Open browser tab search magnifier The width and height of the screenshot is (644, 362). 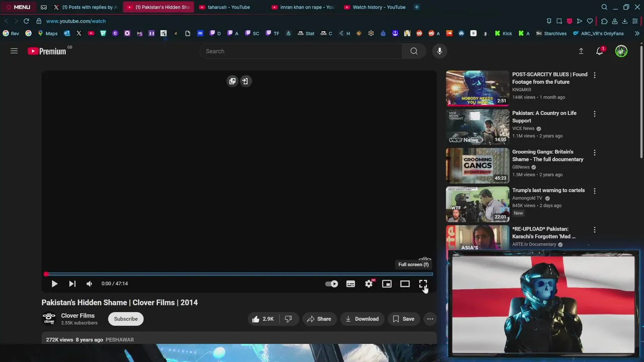click(604, 7)
